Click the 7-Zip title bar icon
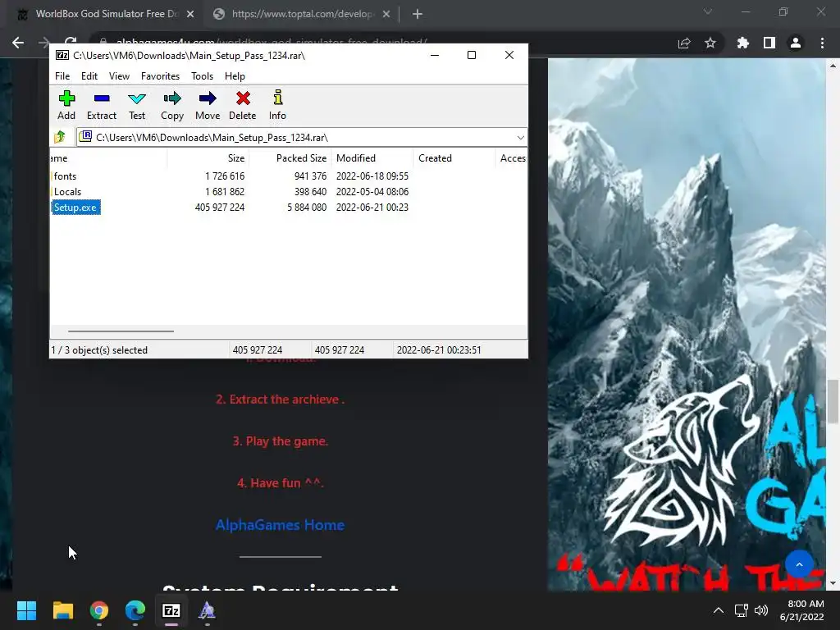Image resolution: width=840 pixels, height=630 pixels. [x=62, y=55]
